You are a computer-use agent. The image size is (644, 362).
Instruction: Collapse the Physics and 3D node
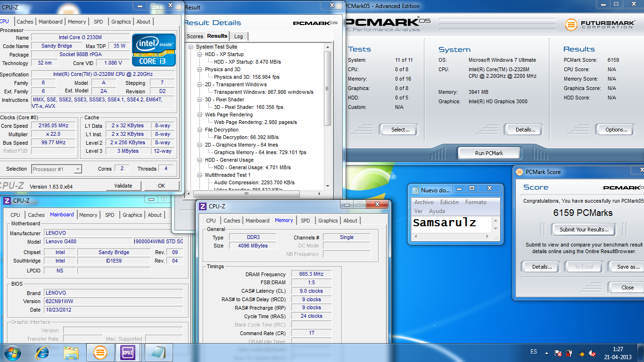[200, 69]
